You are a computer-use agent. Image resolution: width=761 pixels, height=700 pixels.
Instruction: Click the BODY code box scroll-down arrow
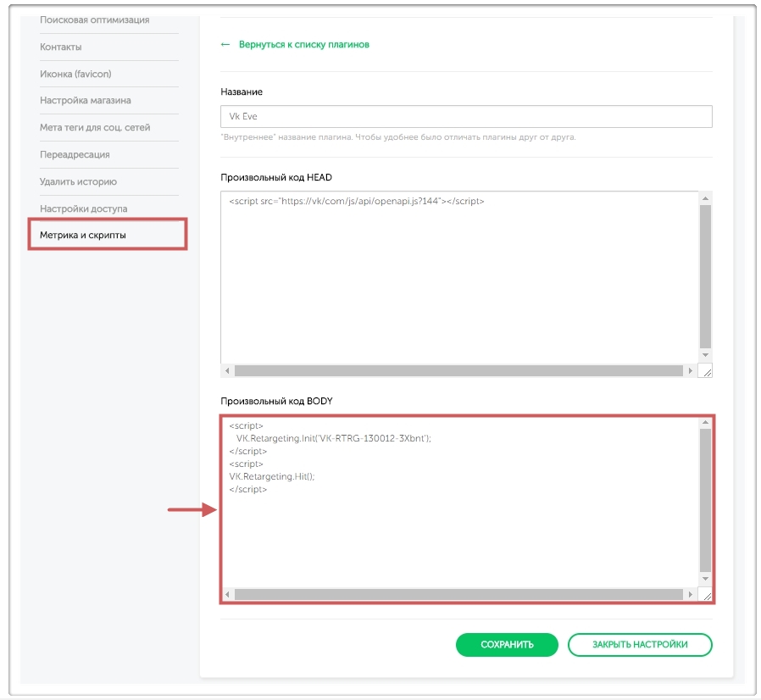(x=705, y=579)
